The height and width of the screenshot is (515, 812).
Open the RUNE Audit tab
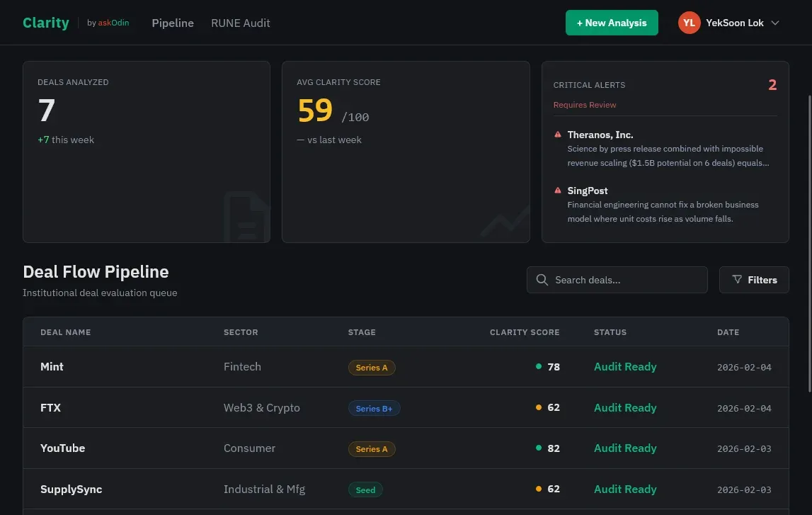click(x=240, y=23)
